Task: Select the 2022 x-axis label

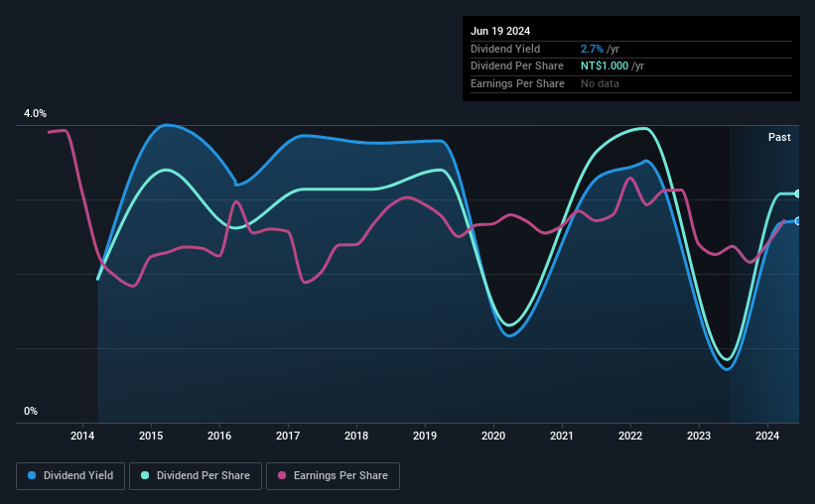Action: pyautogui.click(x=630, y=436)
